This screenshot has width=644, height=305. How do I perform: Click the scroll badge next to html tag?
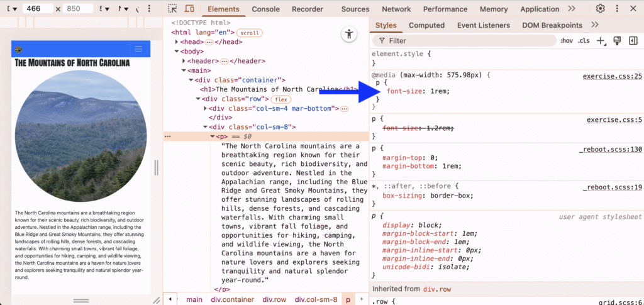(249, 33)
